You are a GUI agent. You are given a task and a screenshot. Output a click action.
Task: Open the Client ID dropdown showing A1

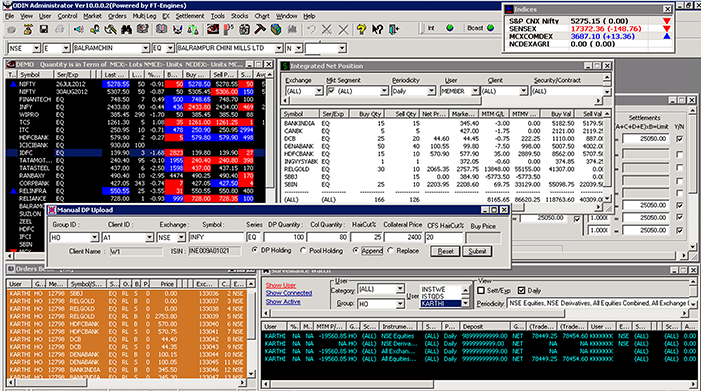tap(149, 237)
